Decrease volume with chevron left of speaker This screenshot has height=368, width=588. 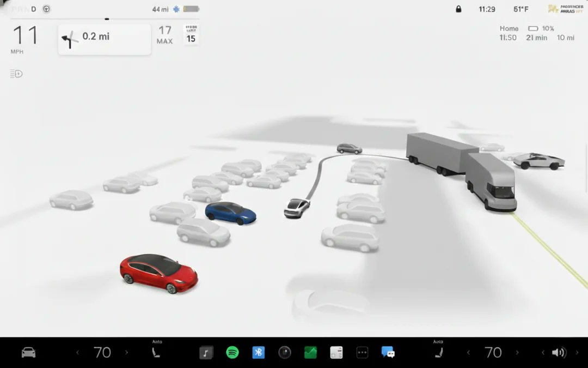tap(543, 353)
